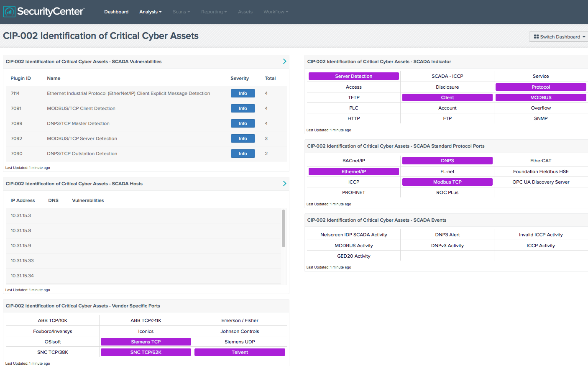
Task: Click the Server Detection highlighted indicator cell
Action: [x=353, y=76]
